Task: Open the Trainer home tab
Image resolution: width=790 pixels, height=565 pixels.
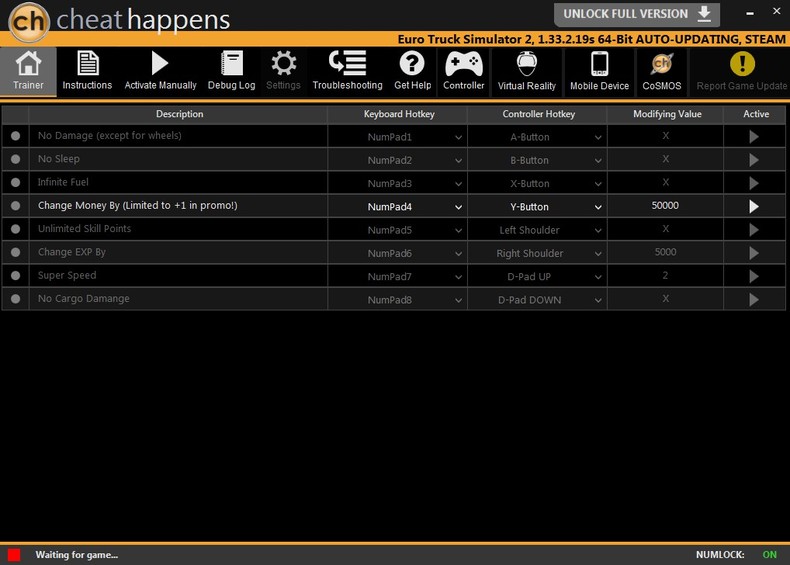Action: [x=28, y=71]
